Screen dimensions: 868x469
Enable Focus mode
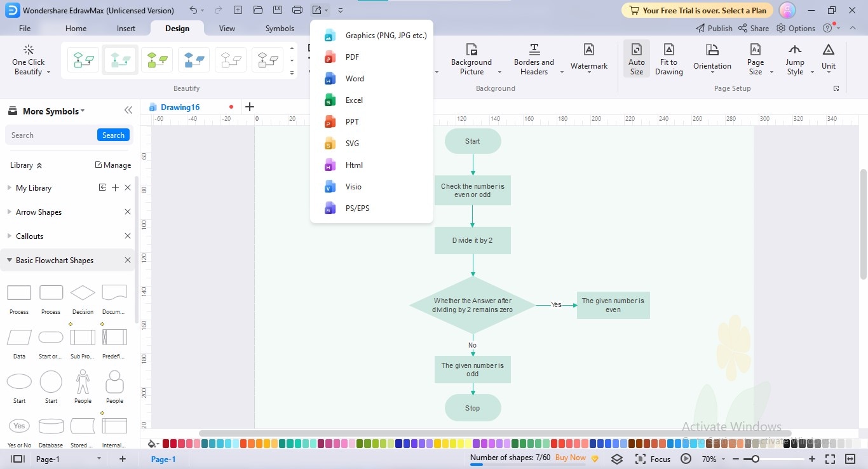653,459
